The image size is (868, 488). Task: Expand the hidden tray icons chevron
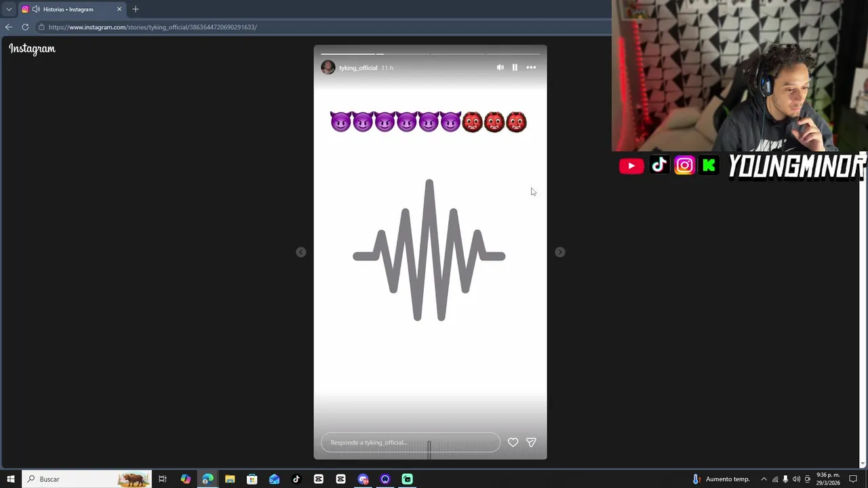[764, 479]
